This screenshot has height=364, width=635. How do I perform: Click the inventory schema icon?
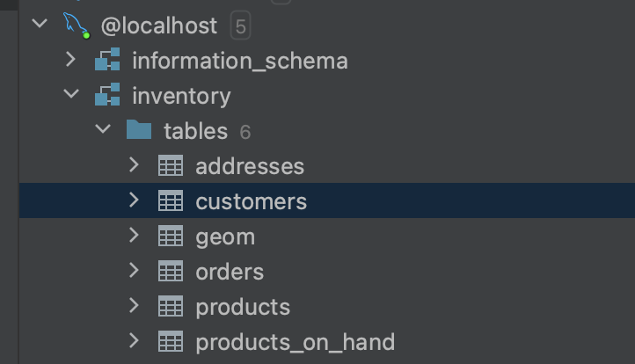pyautogui.click(x=107, y=96)
